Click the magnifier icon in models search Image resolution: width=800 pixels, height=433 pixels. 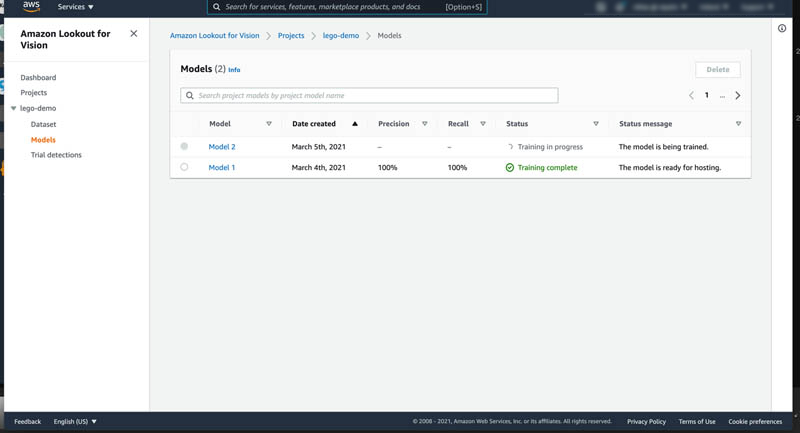point(190,95)
